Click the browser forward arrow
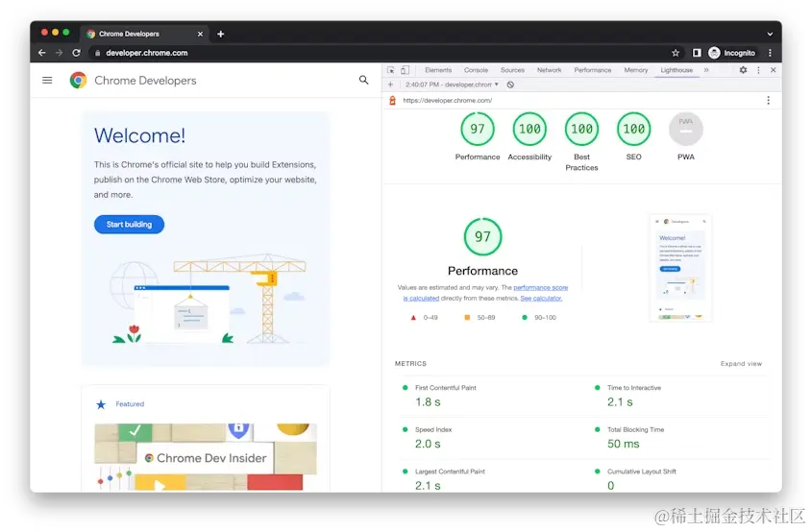This screenshot has width=812, height=532. click(x=59, y=53)
